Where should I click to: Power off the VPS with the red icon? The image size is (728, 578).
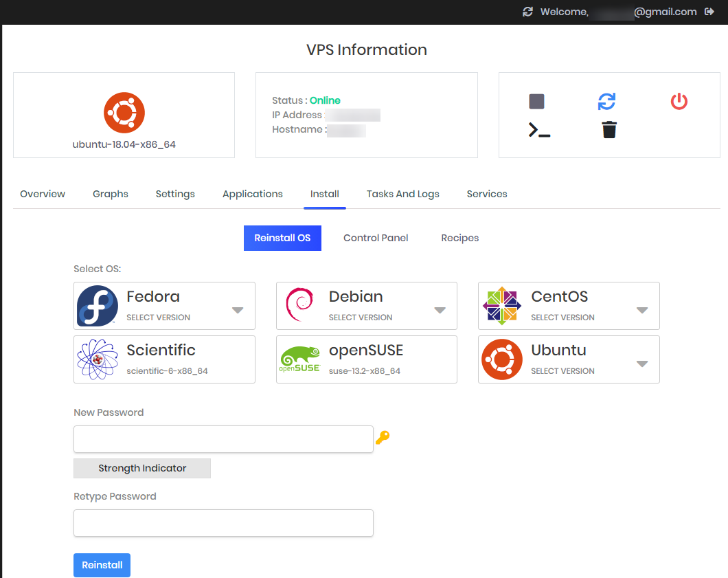(x=679, y=101)
